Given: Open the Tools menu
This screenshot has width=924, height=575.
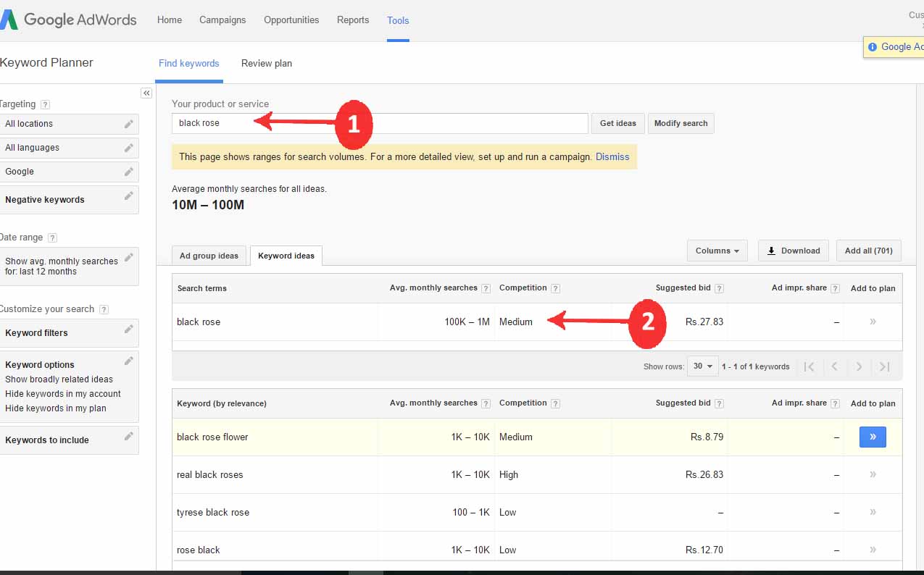Looking at the screenshot, I should [x=398, y=20].
